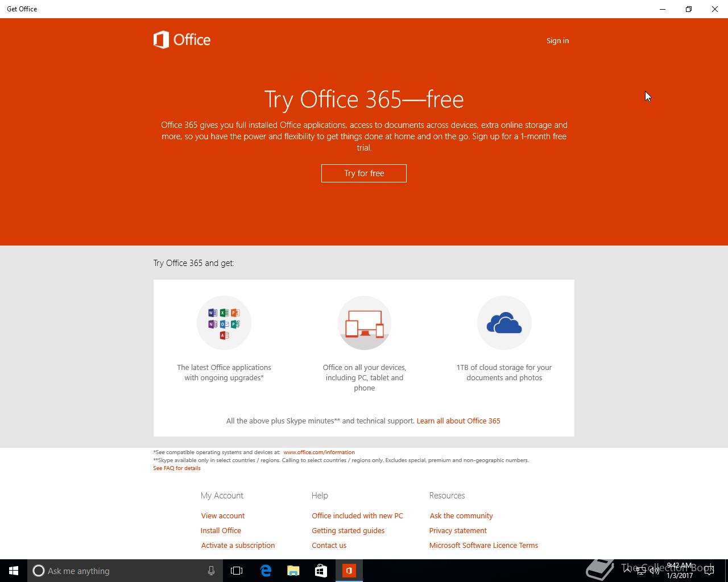Click the OneDrive cloud storage icon

(504, 323)
